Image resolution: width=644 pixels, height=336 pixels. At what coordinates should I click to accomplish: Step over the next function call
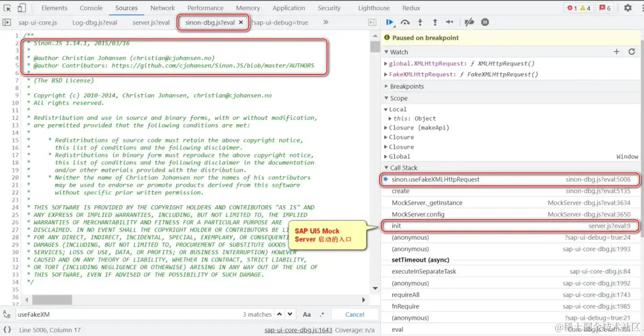405,23
